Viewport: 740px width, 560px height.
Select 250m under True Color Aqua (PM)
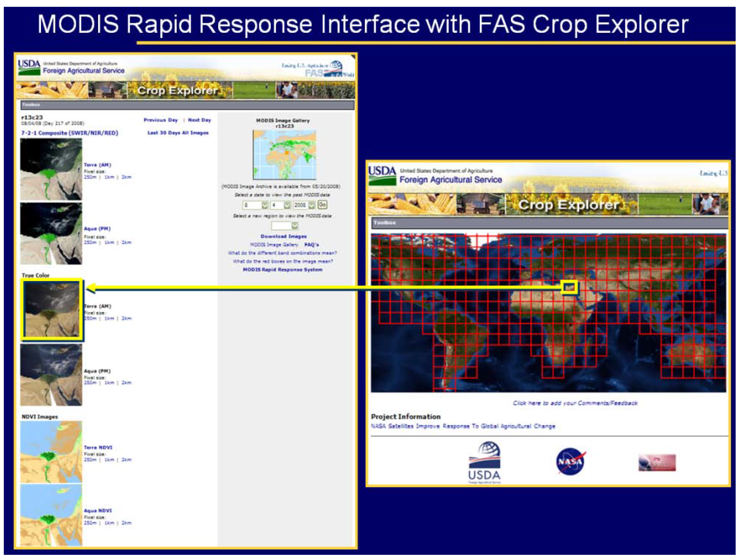90,382
